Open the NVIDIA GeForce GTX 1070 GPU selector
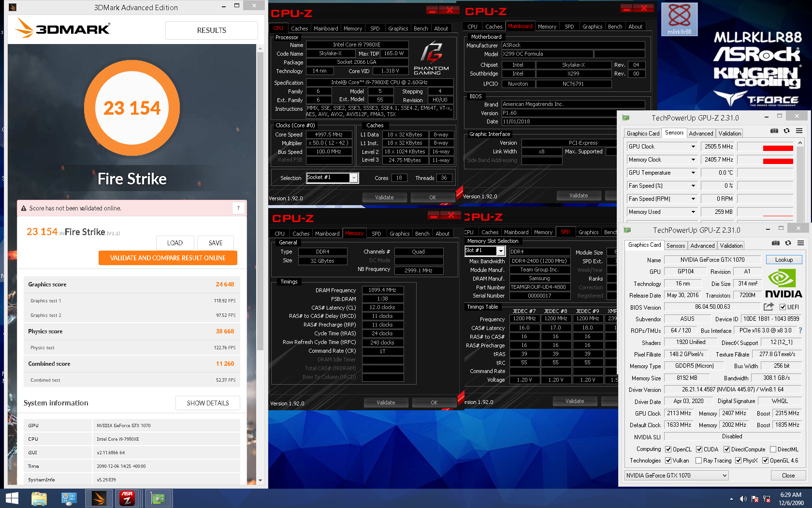 (x=676, y=476)
